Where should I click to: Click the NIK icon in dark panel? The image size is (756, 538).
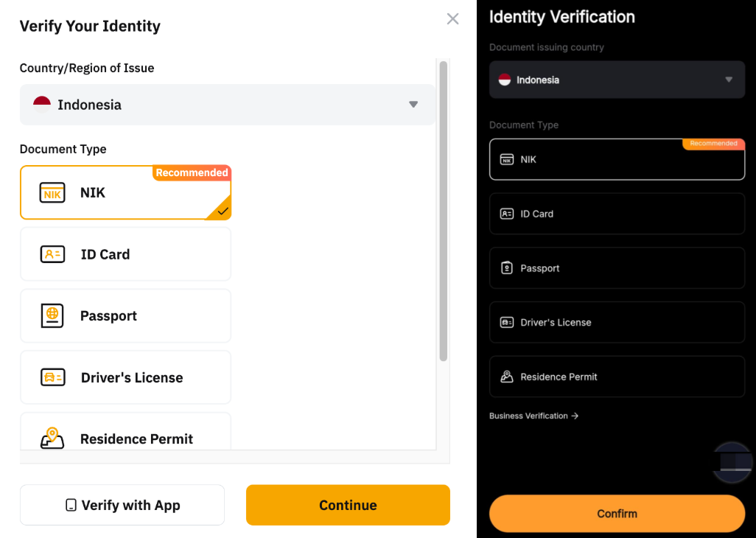pyautogui.click(x=506, y=159)
